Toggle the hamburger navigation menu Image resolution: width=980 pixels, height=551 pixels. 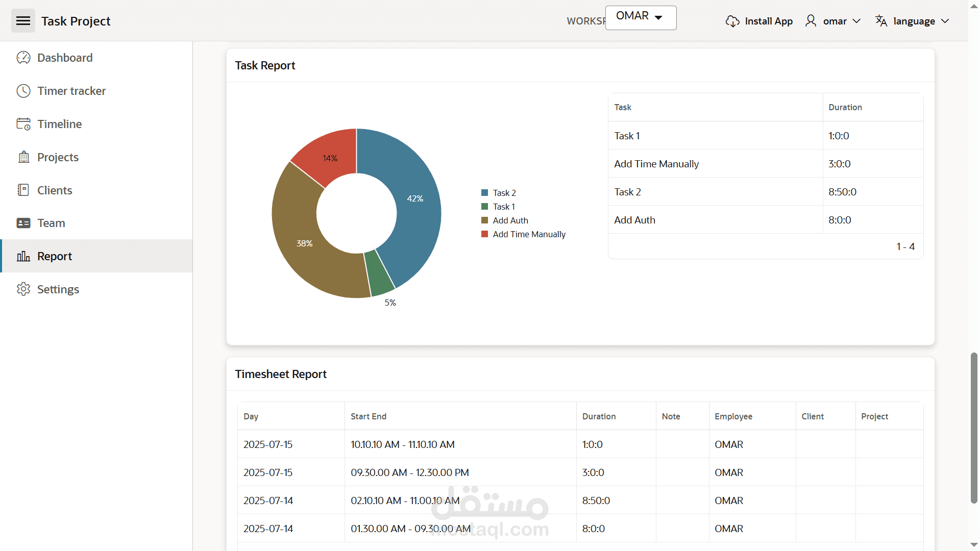[23, 21]
